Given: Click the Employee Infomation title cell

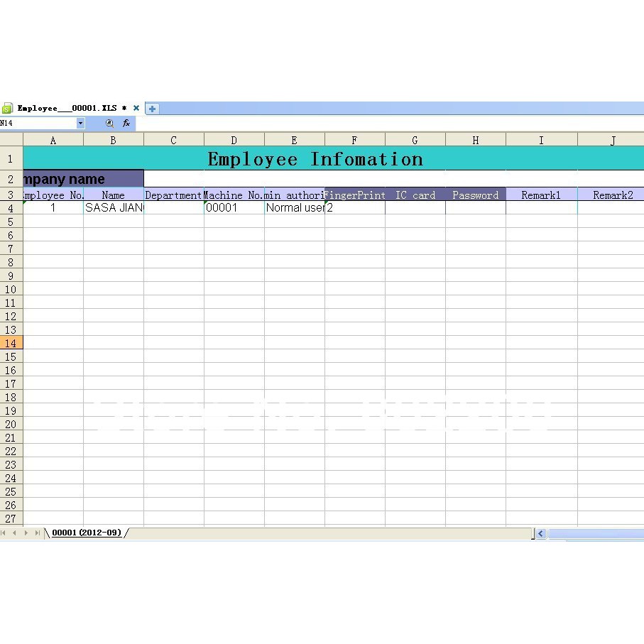Looking at the screenshot, I should [x=315, y=158].
